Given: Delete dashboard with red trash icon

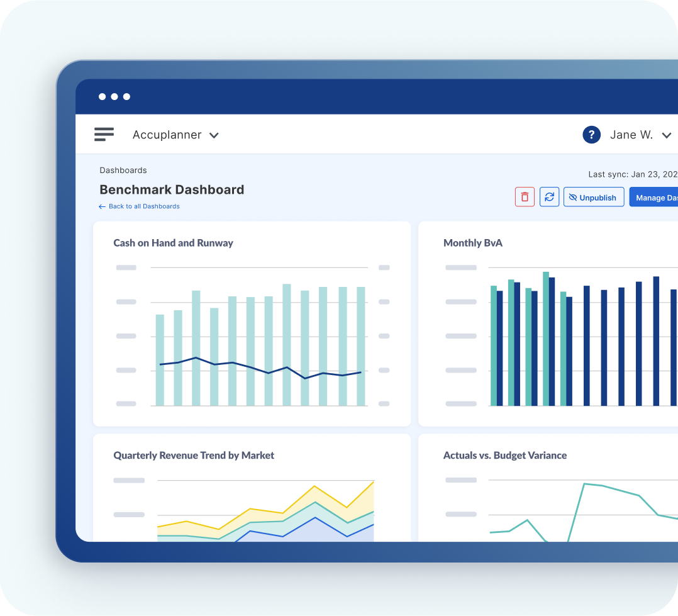Looking at the screenshot, I should 525,197.
